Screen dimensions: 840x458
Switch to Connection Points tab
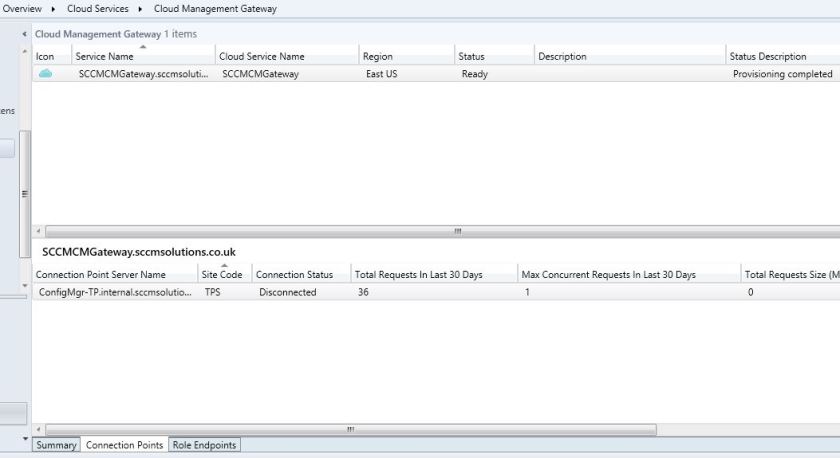pyautogui.click(x=124, y=445)
